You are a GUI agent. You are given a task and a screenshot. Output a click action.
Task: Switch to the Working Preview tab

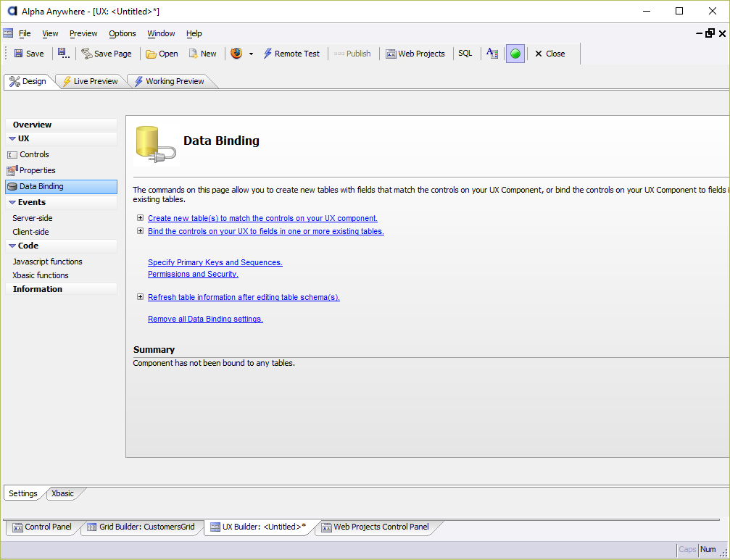pyautogui.click(x=170, y=81)
